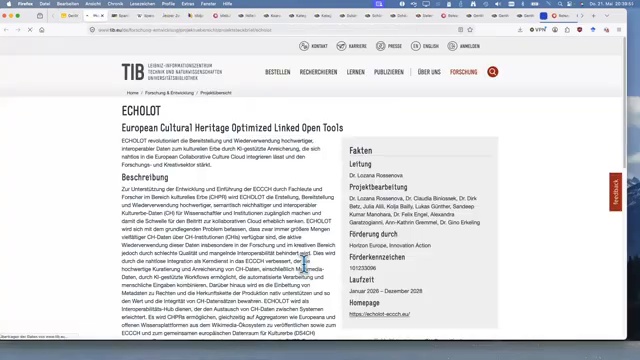640x360 pixels.
Task: Open the extensions puzzle icon
Action: [x=567, y=30]
